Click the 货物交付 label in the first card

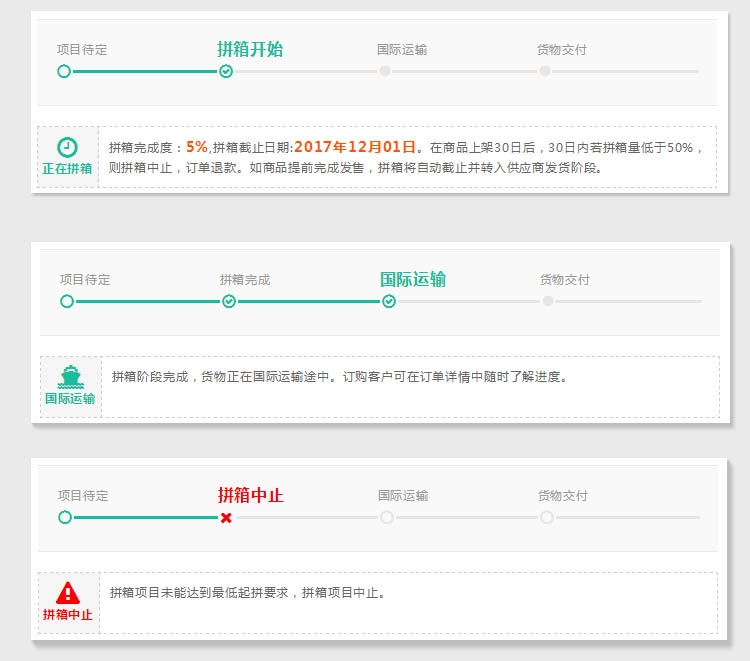tap(562, 50)
